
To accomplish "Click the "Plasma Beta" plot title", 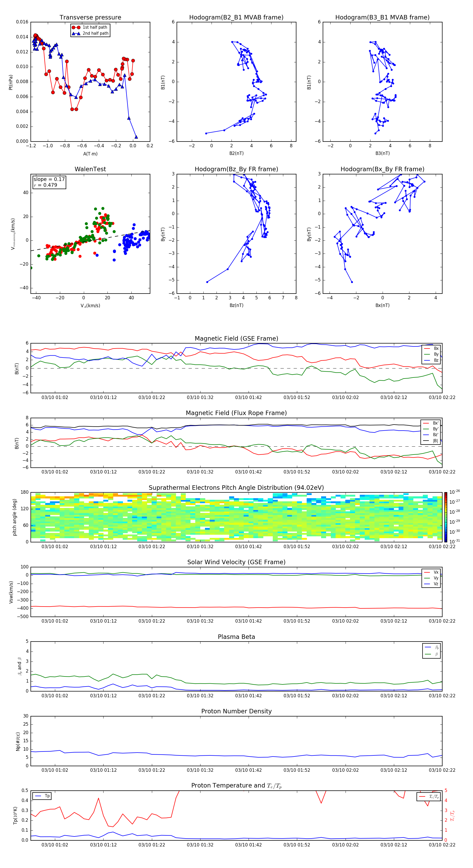I will pos(236,637).
